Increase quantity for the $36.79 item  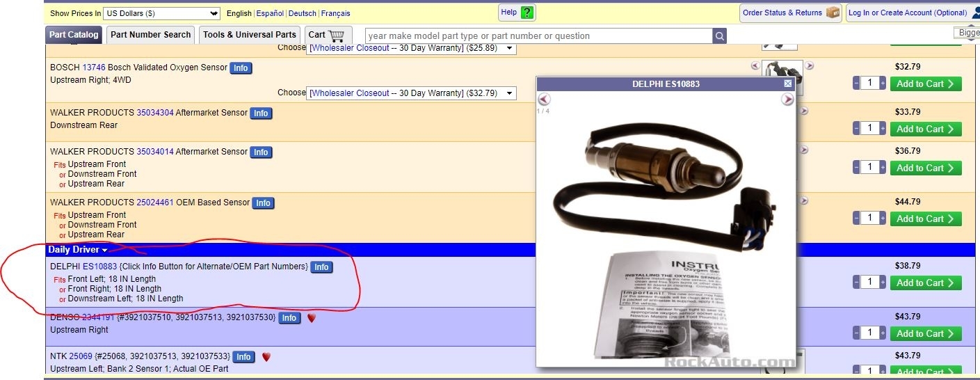pos(883,168)
